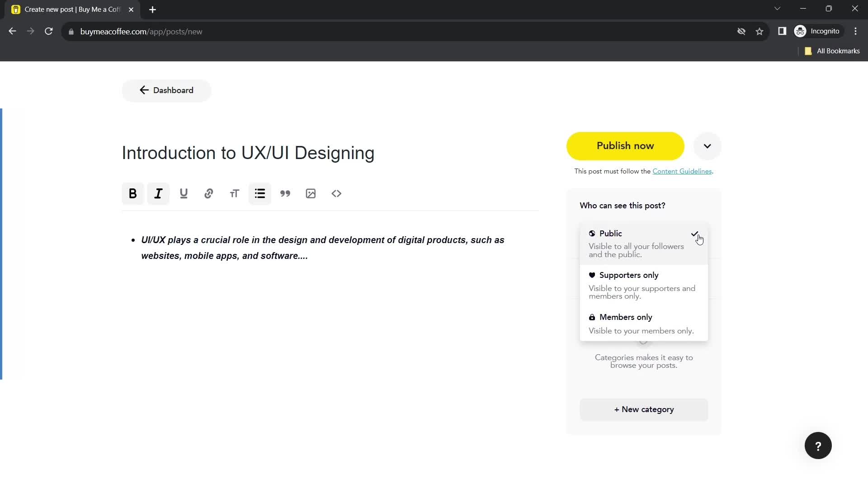
Task: Toggle code block formatting
Action: point(336,193)
